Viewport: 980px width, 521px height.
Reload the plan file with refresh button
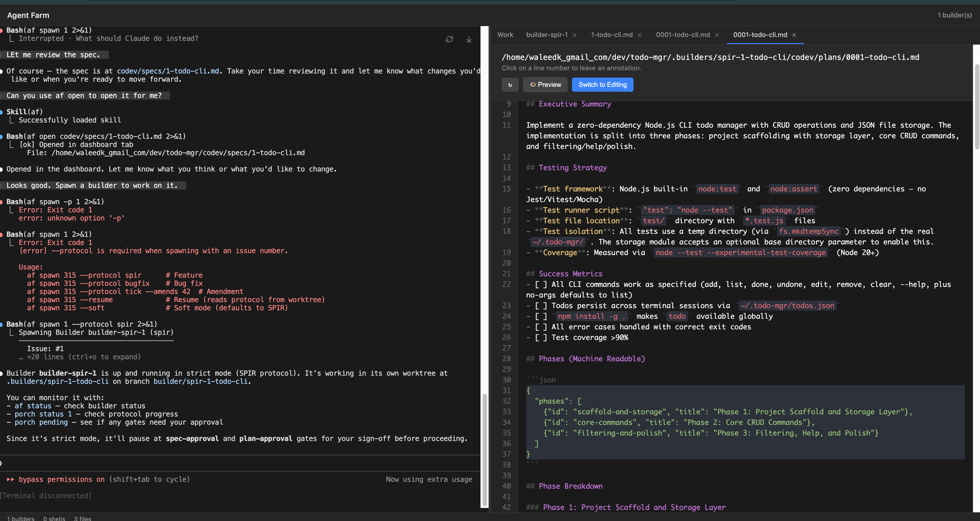coord(510,84)
